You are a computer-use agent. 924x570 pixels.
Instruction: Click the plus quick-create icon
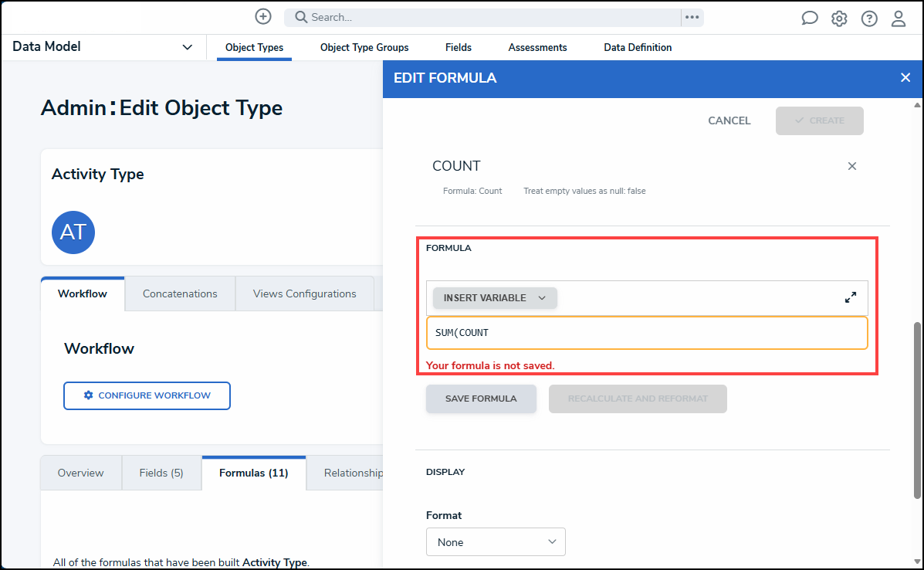pos(263,17)
